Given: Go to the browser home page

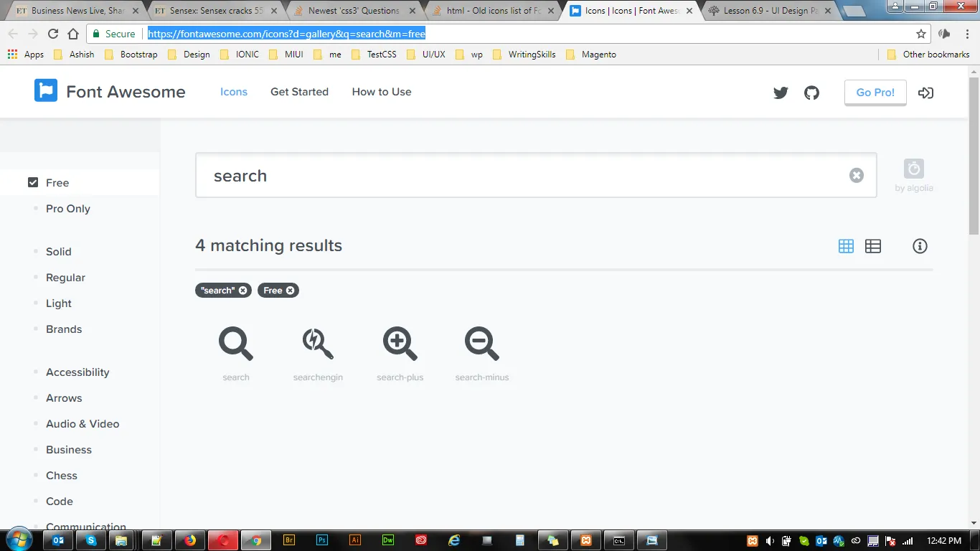Looking at the screenshot, I should coord(73,34).
